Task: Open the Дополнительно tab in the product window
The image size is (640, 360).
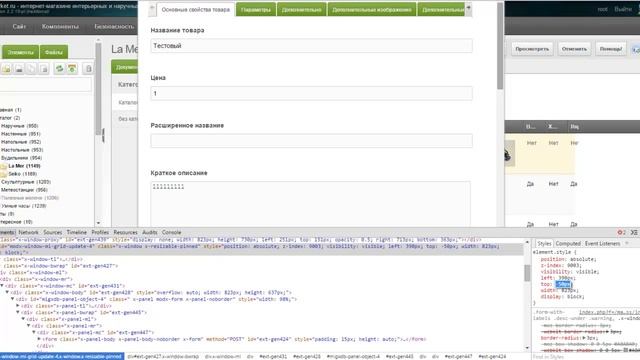Action: coord(301,9)
